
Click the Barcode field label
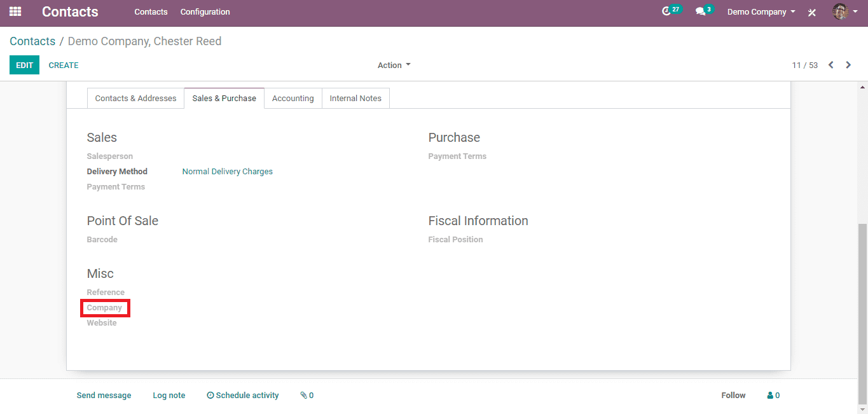102,240
